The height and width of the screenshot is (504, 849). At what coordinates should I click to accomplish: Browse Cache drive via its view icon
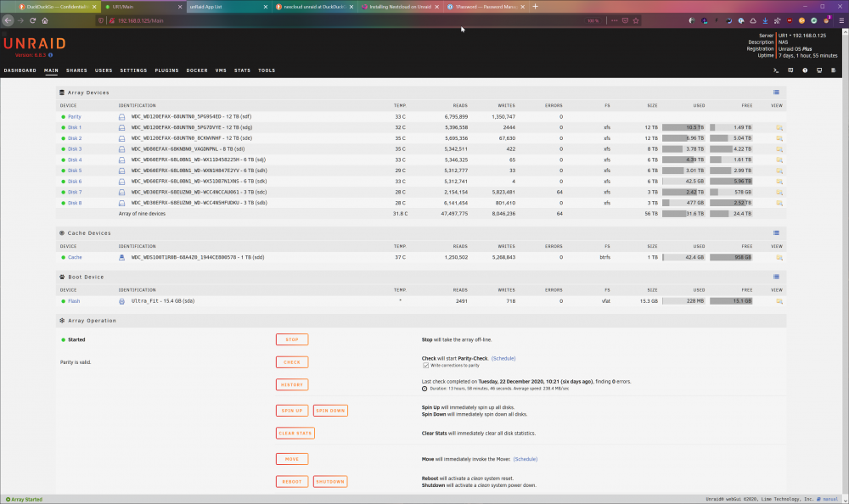coord(779,258)
